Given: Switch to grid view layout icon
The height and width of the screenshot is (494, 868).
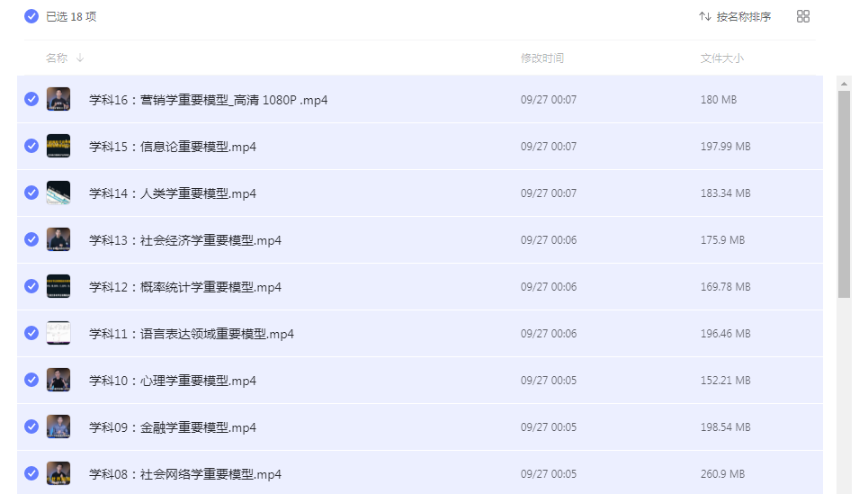Looking at the screenshot, I should (x=803, y=16).
